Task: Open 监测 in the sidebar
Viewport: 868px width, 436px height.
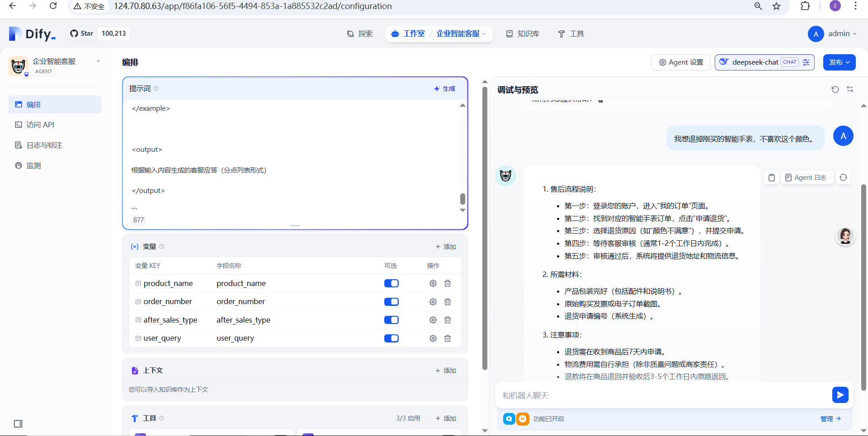Action: click(55, 165)
